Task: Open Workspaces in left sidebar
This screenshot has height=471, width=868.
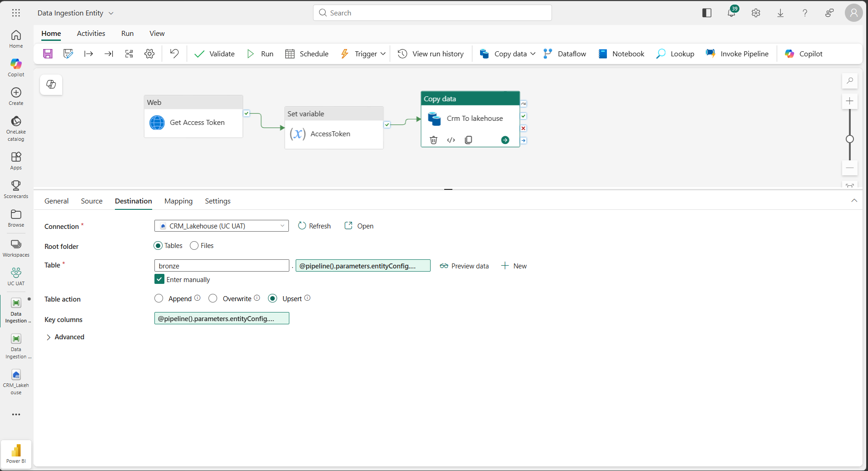Action: coord(16,248)
